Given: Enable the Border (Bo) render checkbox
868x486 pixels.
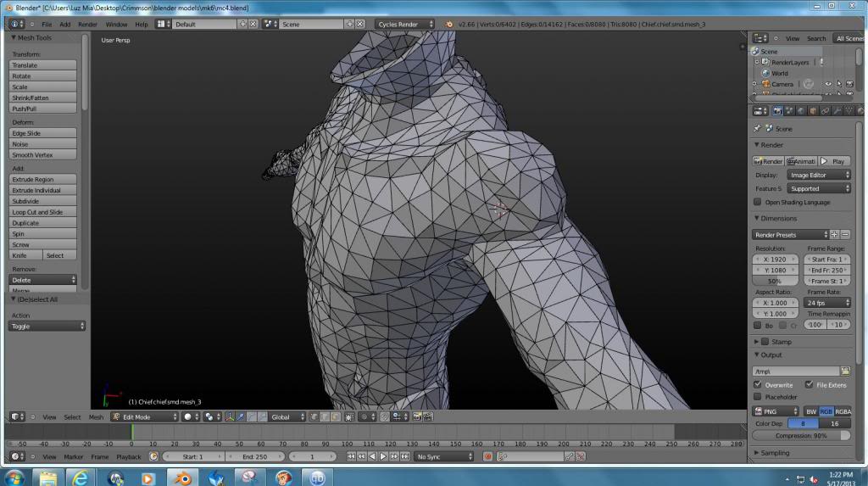Looking at the screenshot, I should pos(758,326).
